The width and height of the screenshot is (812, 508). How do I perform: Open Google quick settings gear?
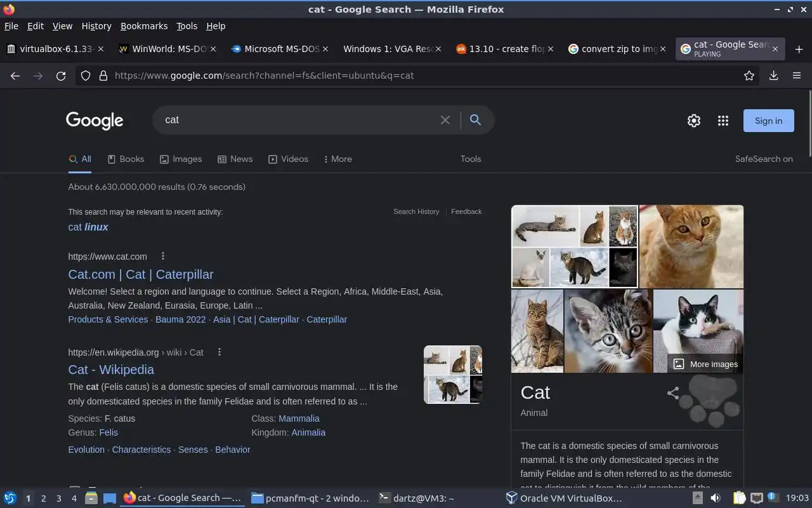[x=694, y=121]
